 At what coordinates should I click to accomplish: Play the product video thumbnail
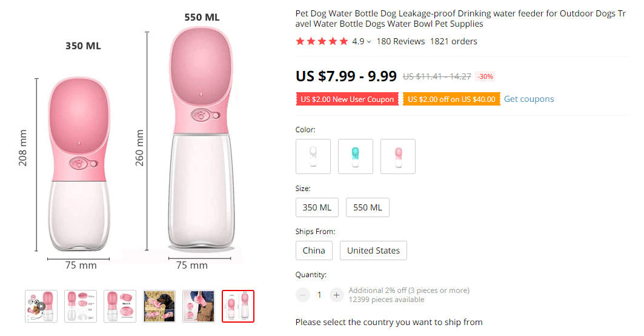41,306
